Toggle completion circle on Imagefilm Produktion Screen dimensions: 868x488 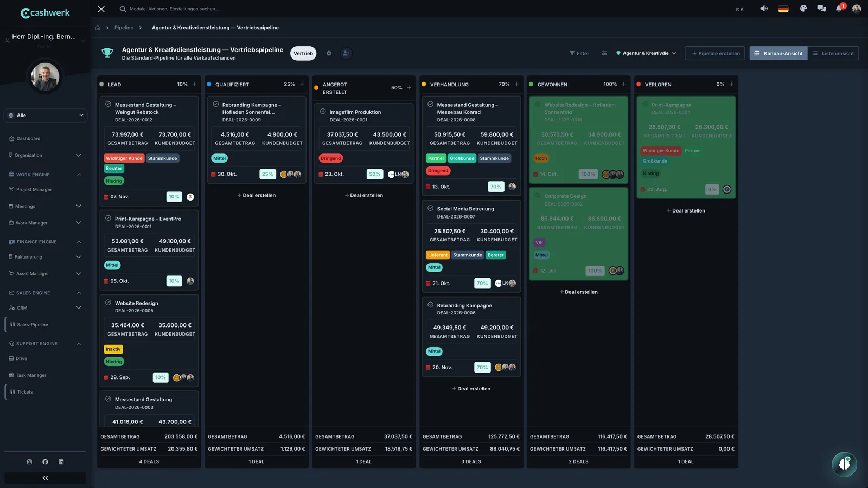[323, 112]
